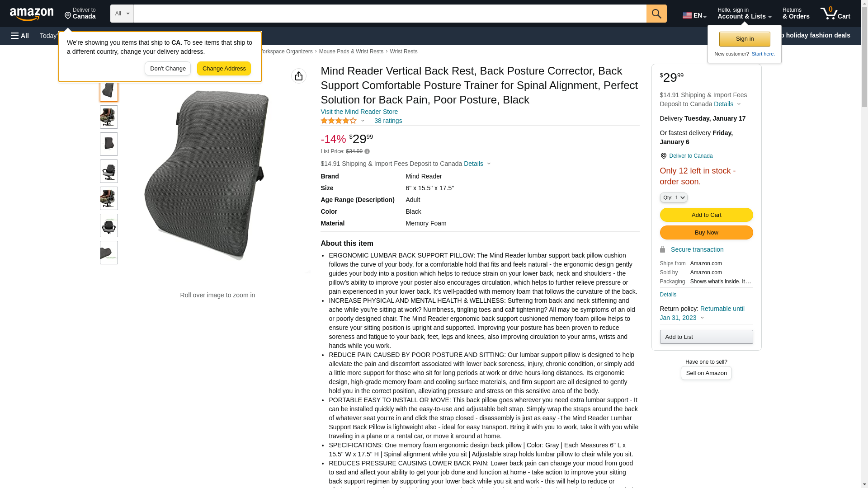
Task: Open the All hamburger menu
Action: (20, 36)
